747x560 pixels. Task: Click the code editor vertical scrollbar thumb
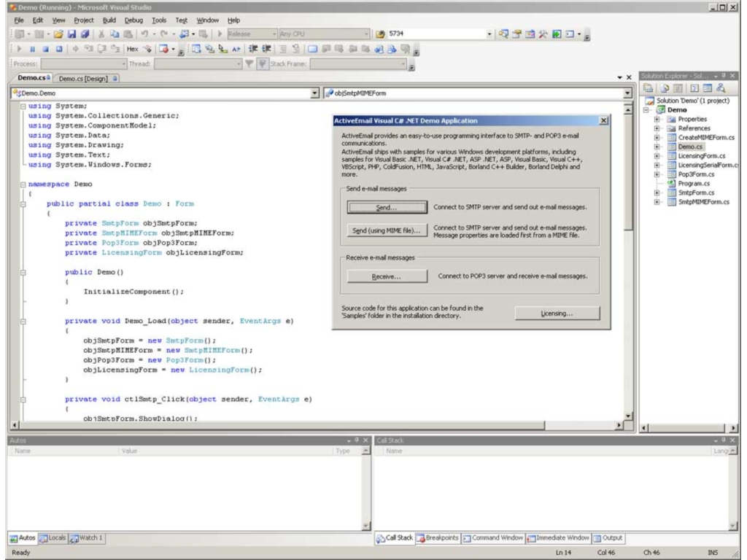pos(628,171)
